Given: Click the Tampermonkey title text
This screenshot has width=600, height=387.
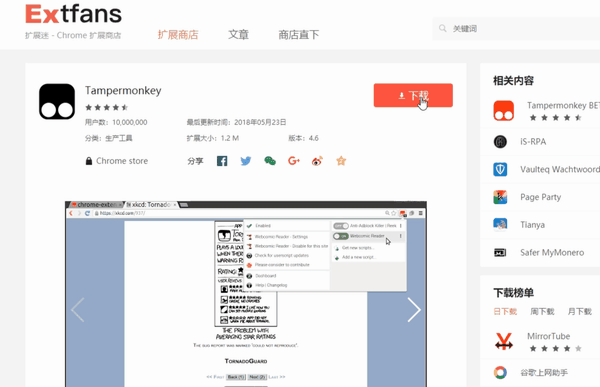Looking at the screenshot, I should point(123,91).
